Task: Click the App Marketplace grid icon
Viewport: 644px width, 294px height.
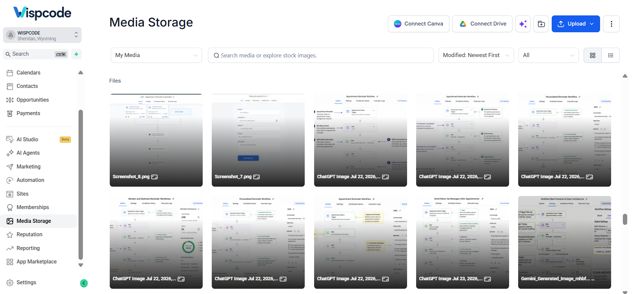Action: click(10, 262)
